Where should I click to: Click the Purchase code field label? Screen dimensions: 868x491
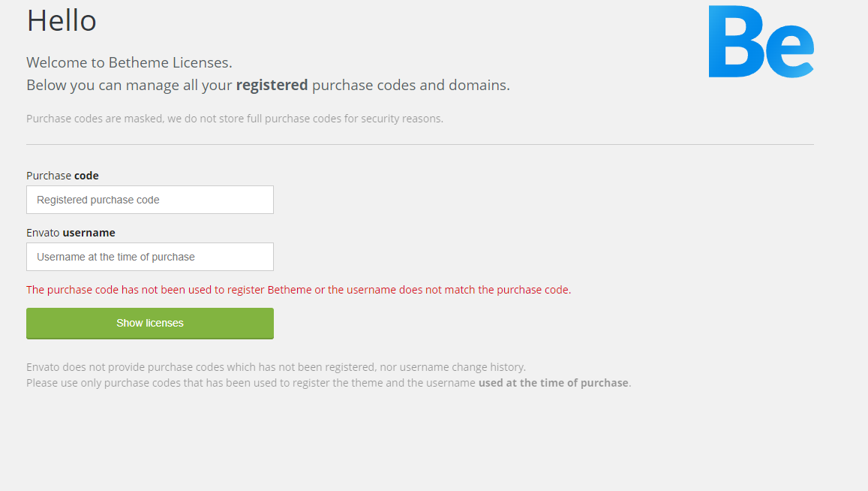[62, 176]
